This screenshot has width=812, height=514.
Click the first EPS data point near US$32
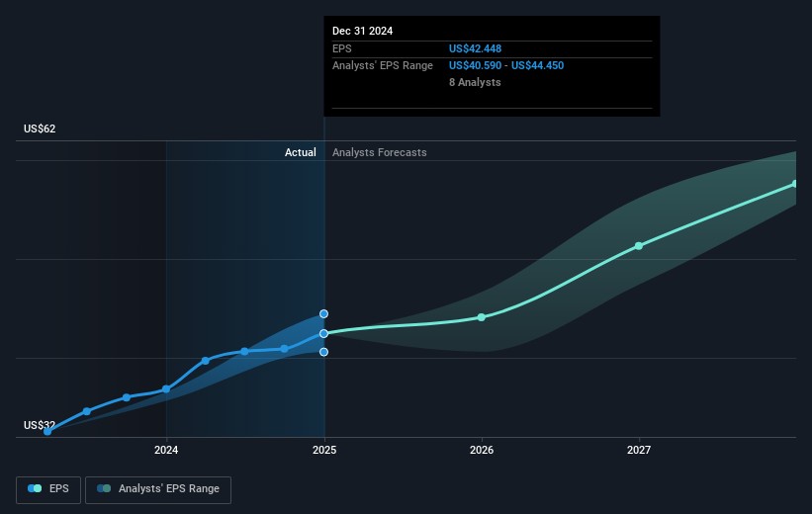coord(47,431)
